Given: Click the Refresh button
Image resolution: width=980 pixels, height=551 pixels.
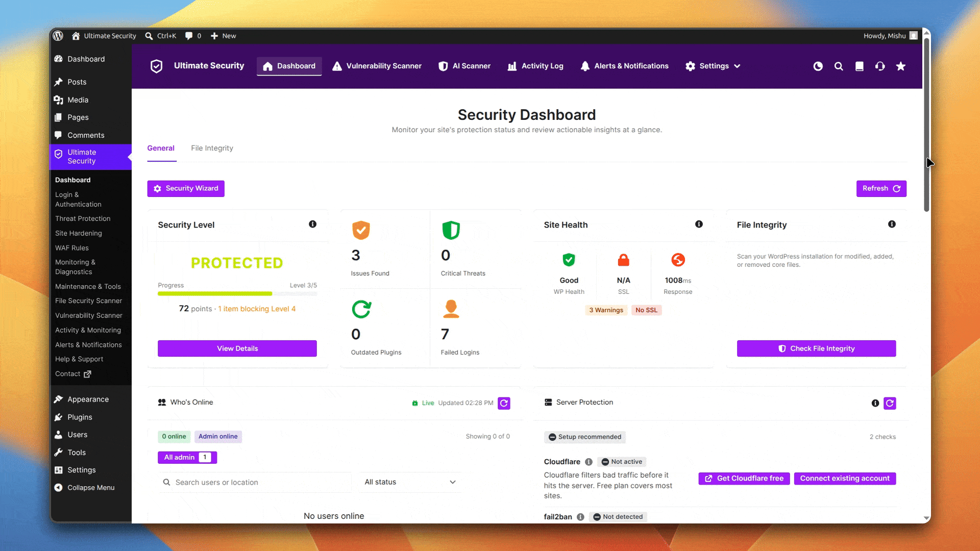Looking at the screenshot, I should tap(881, 189).
